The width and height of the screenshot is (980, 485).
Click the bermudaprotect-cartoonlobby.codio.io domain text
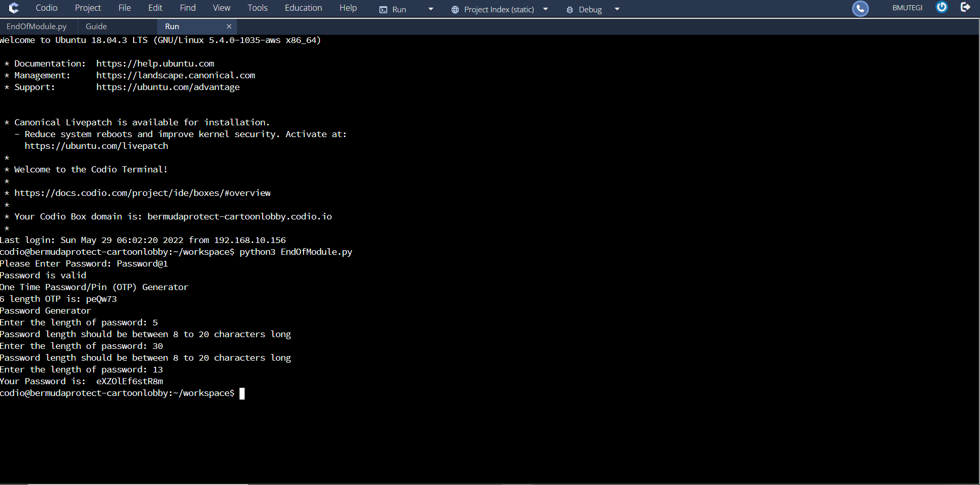pyautogui.click(x=239, y=216)
